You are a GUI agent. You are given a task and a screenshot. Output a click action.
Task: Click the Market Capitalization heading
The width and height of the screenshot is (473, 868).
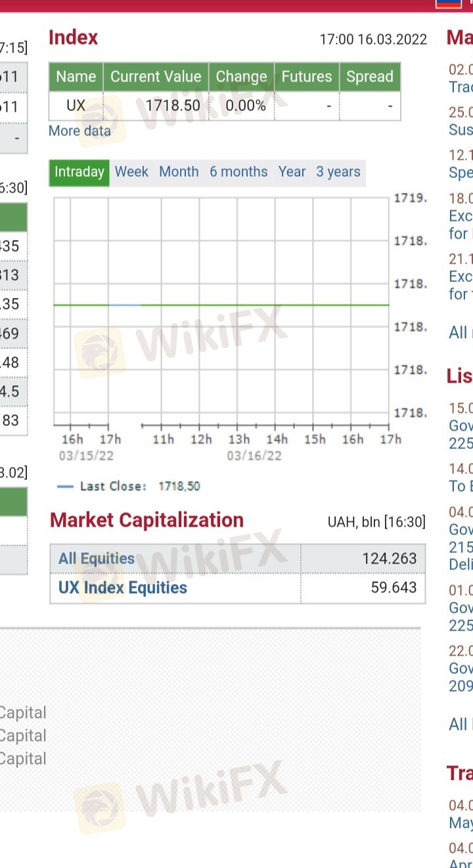click(x=146, y=520)
